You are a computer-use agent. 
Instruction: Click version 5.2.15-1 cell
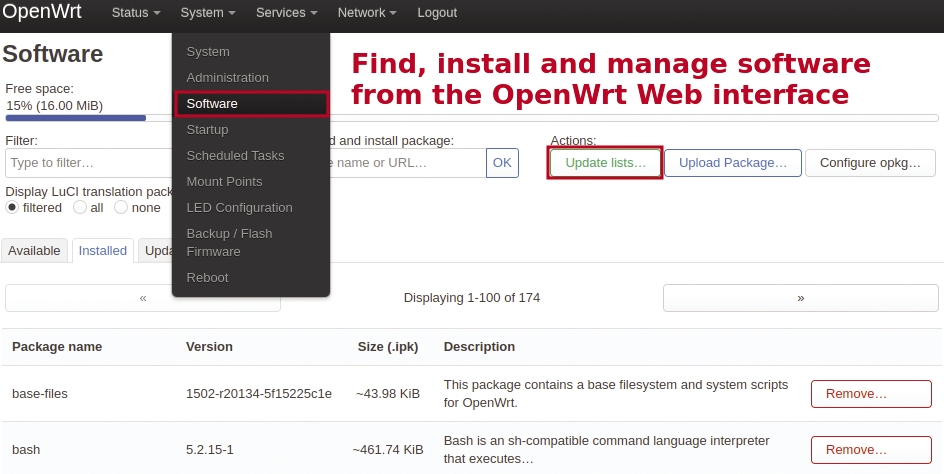click(210, 449)
